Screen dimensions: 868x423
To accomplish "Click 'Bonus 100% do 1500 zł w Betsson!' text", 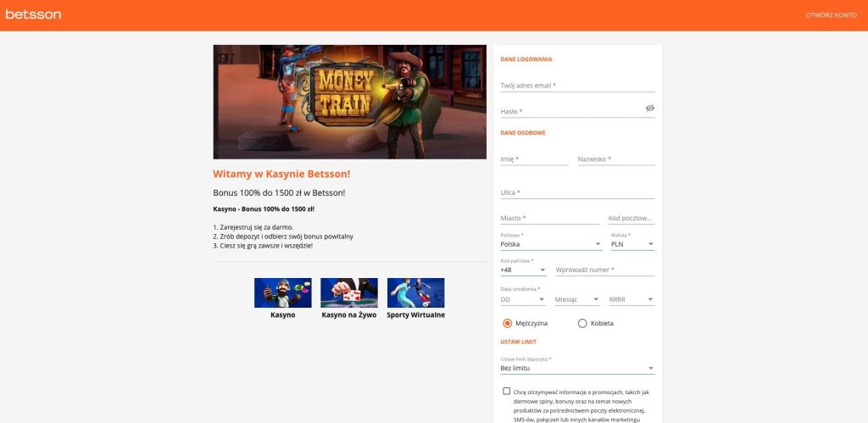I will click(280, 192).
